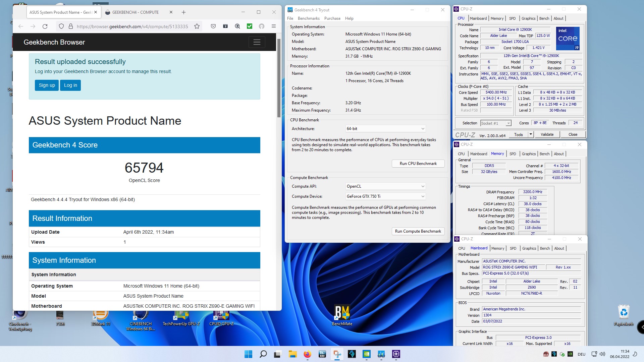Click the browser URL address field
This screenshot has height=362, width=644.
132,26
